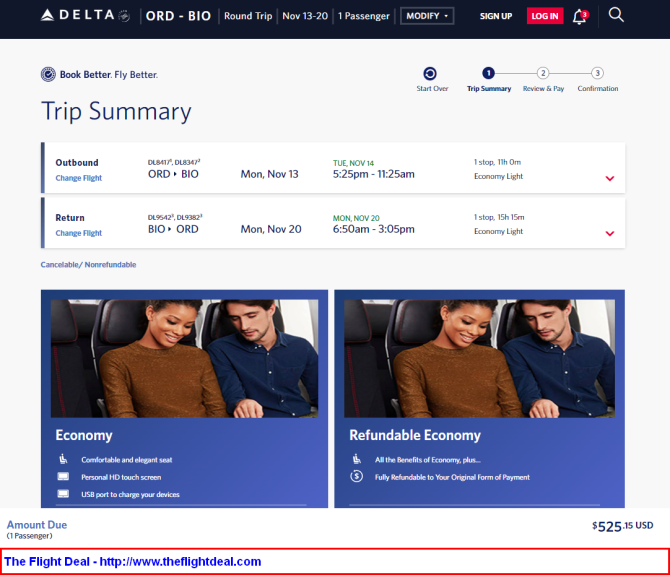Select the Refundable Economy fare card
670x575 pixels.
tap(478, 400)
